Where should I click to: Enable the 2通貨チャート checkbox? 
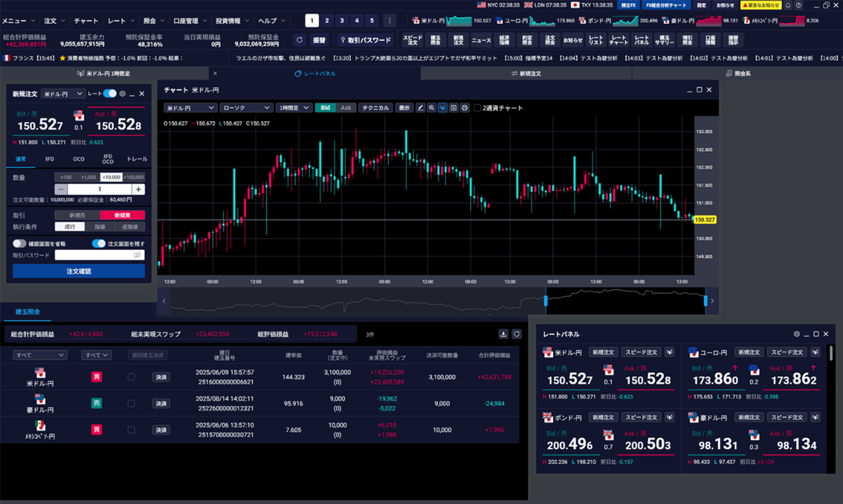click(478, 107)
